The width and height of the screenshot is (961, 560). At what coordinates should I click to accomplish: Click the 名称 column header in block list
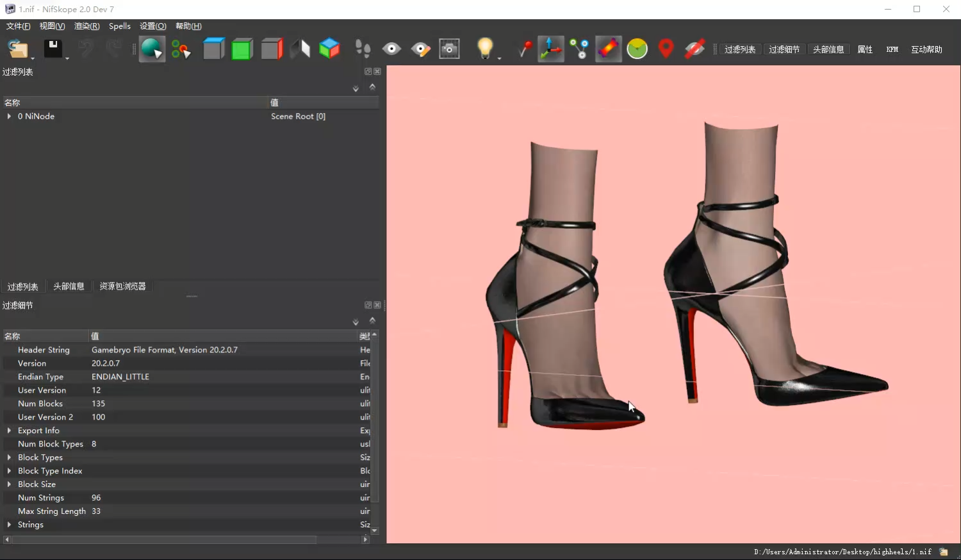coord(135,103)
